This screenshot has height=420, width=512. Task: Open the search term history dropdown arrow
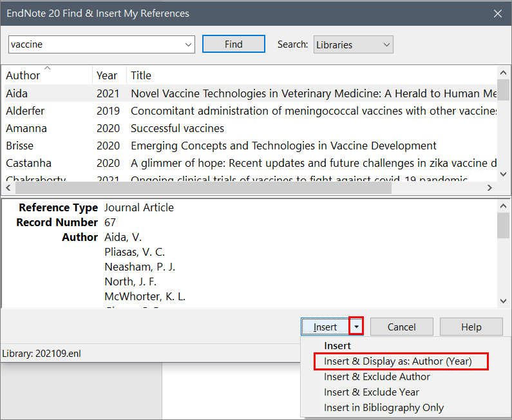[189, 44]
